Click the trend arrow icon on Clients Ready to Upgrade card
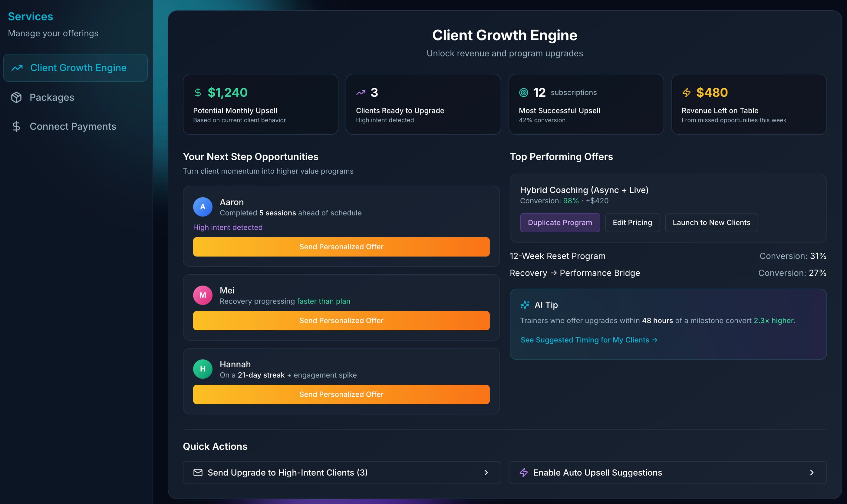Screen dimensions: 847x504 click(x=361, y=92)
